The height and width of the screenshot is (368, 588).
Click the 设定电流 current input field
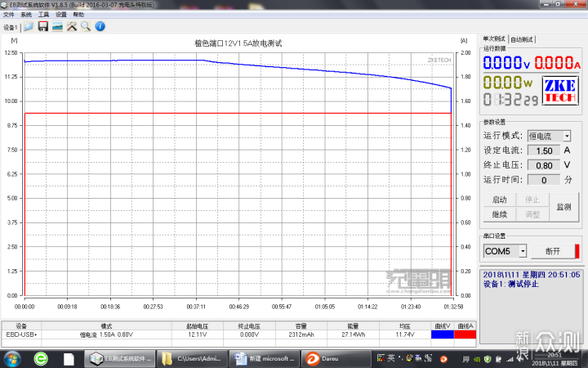(x=543, y=150)
